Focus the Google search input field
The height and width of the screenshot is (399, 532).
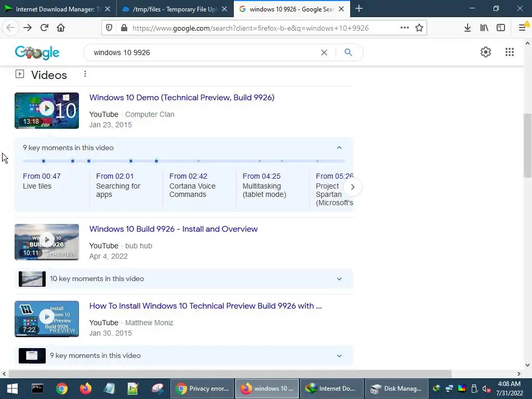(204, 52)
